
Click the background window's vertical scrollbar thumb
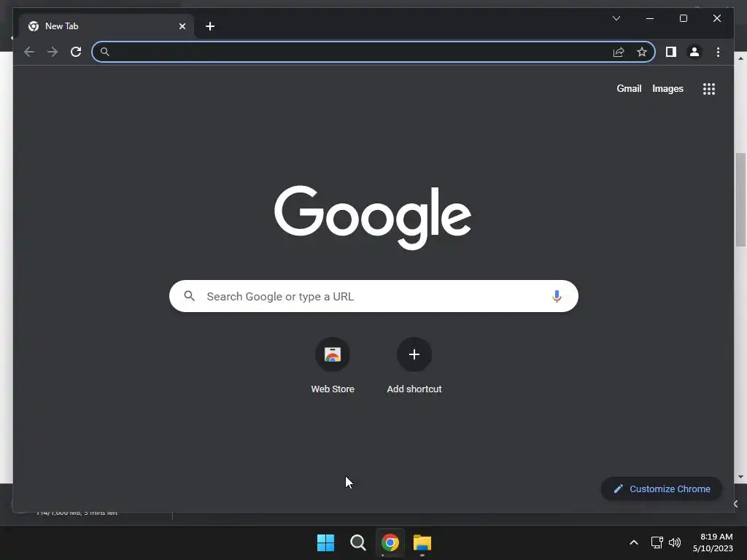[741, 200]
